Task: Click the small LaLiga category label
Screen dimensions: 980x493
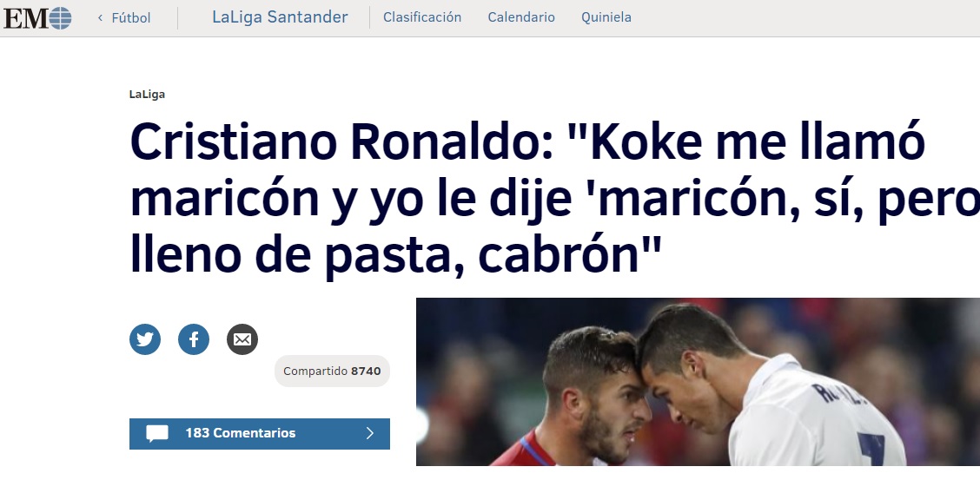Action: tap(147, 95)
